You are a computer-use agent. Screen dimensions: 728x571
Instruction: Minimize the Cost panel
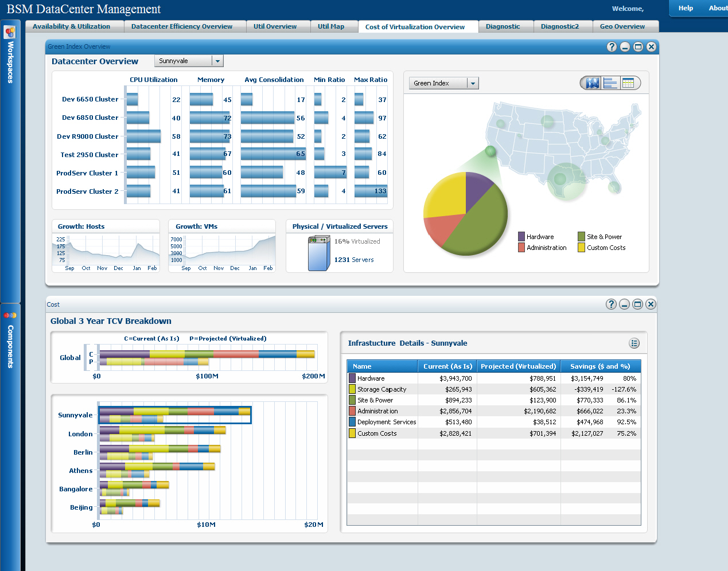click(624, 304)
